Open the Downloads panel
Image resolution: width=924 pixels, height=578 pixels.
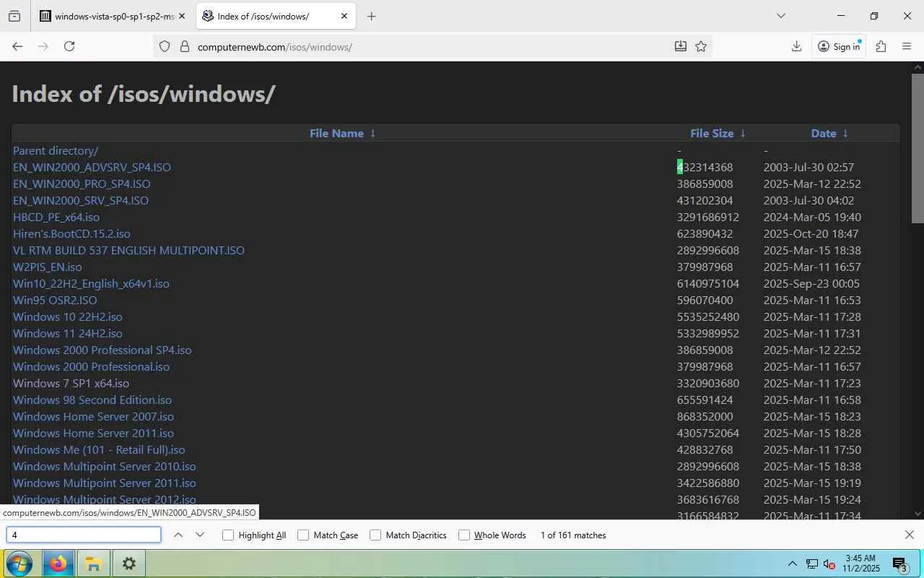796,46
